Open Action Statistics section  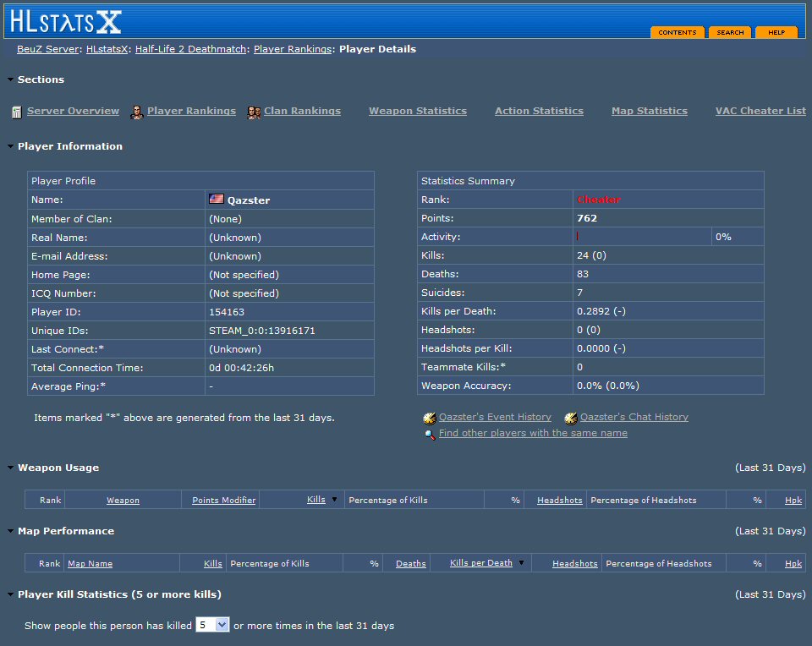(x=539, y=111)
